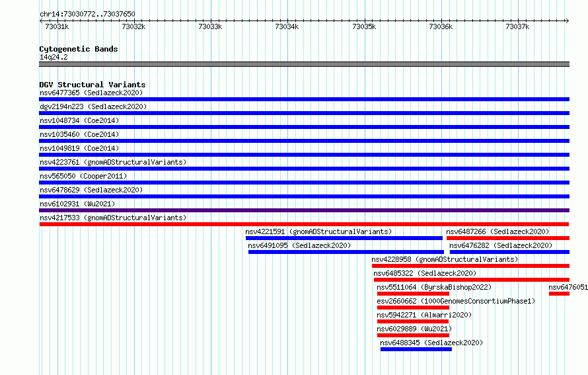This screenshot has height=375, width=588.
Task: Click the red bar under nsv5511064
Action: pyautogui.click(x=413, y=294)
